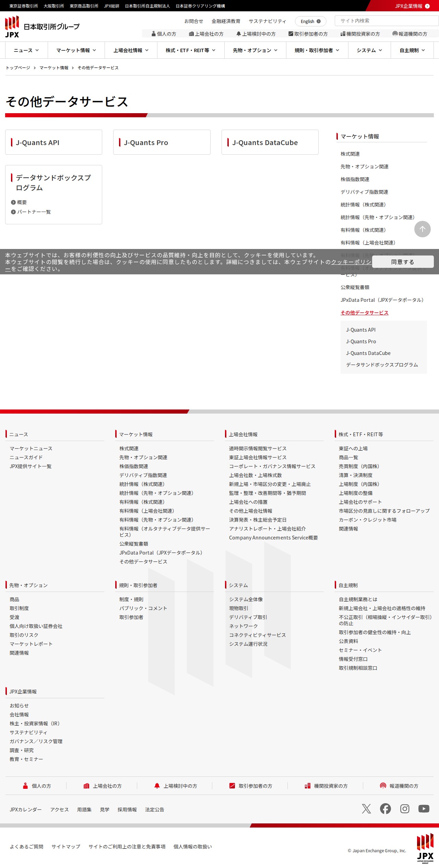Click the media icon for 報道機関の方 in header
Image resolution: width=439 pixels, height=868 pixels.
click(395, 34)
